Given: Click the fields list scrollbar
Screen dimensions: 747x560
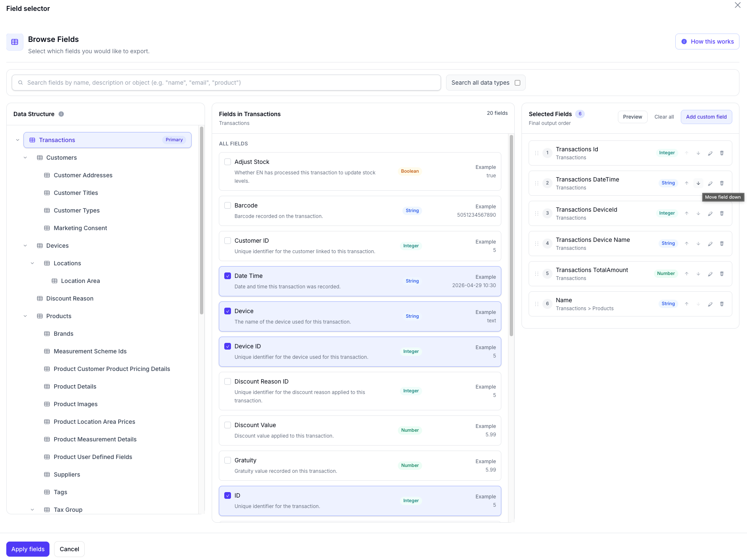Looking at the screenshot, I should click(511, 235).
